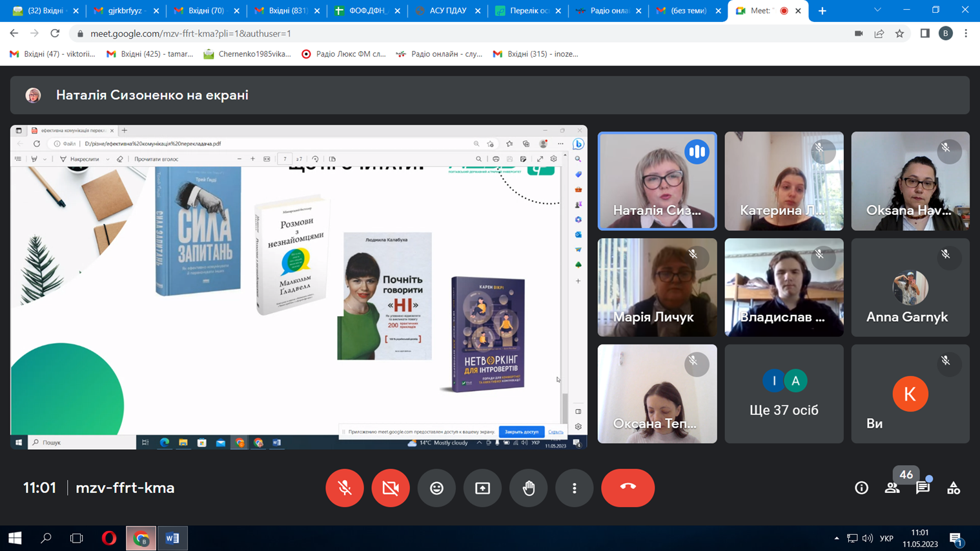Open volume control in system tray
Viewport: 980px width, 551px height.
(x=868, y=538)
